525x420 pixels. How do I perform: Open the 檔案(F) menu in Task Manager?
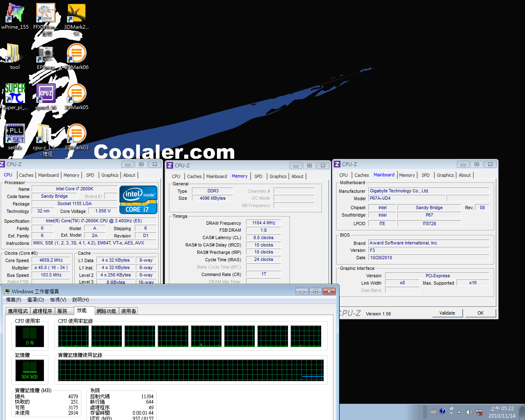tap(14, 300)
